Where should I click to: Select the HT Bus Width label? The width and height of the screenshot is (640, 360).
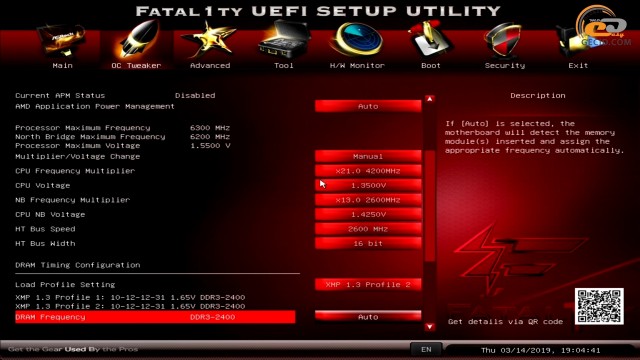(45, 243)
